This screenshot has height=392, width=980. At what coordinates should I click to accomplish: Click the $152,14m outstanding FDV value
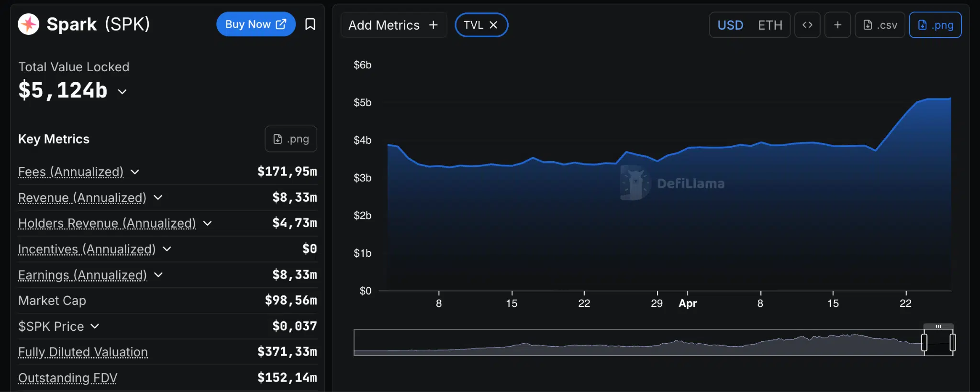pos(287,378)
